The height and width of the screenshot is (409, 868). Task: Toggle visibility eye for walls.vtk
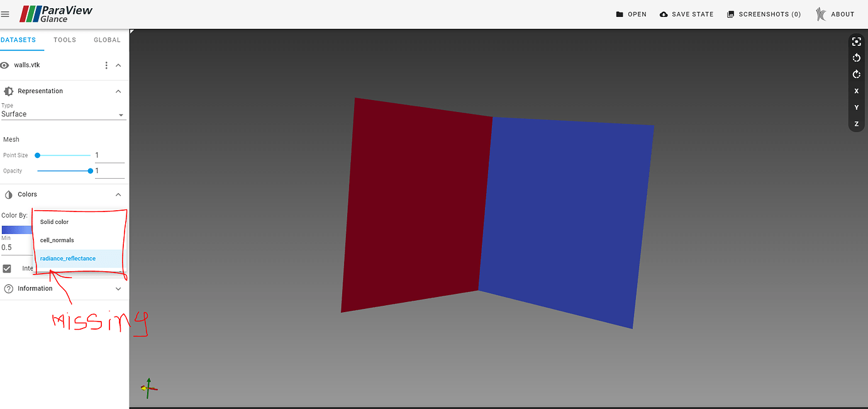(4, 65)
